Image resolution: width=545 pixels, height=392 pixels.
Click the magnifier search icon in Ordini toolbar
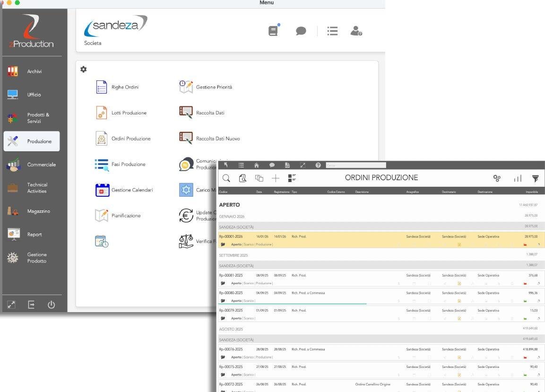226,178
